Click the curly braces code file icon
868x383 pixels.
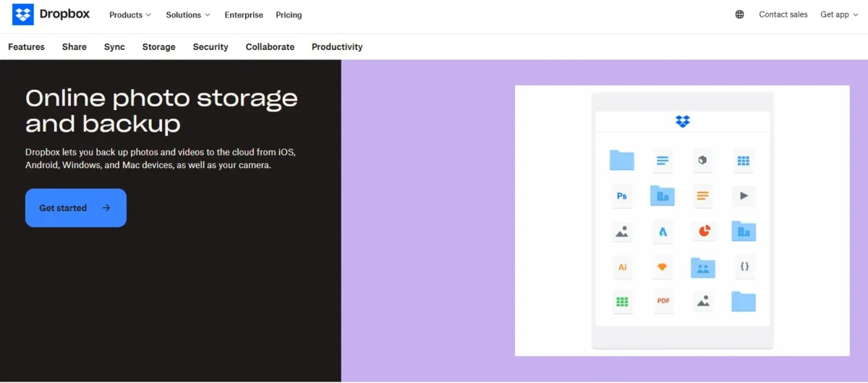click(x=744, y=266)
